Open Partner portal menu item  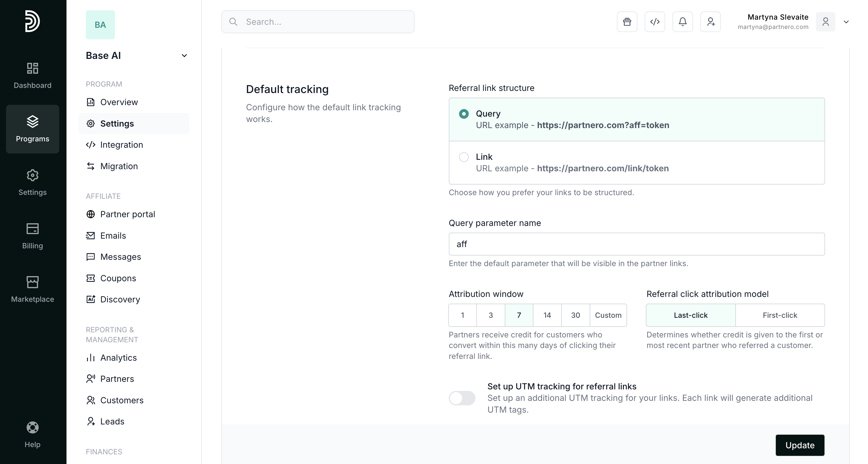(127, 214)
